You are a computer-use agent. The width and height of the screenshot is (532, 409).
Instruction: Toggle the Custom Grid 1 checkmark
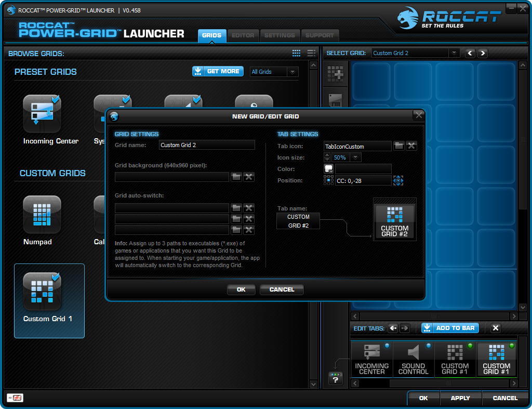click(x=56, y=277)
